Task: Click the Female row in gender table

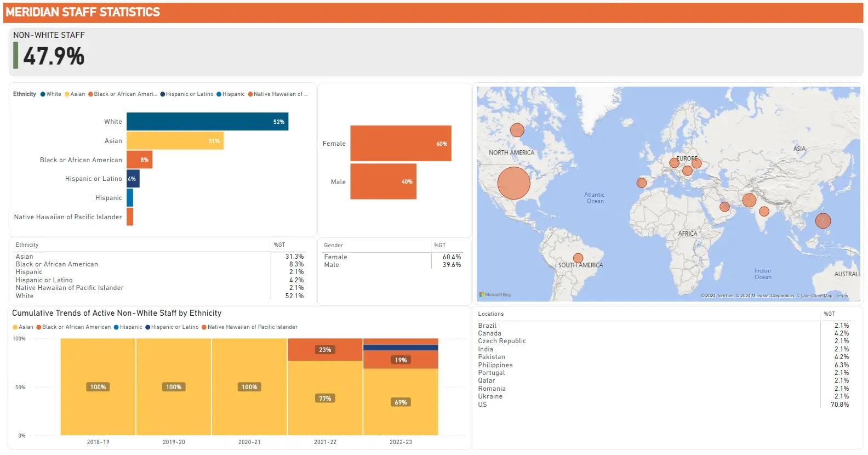Action: pos(392,257)
